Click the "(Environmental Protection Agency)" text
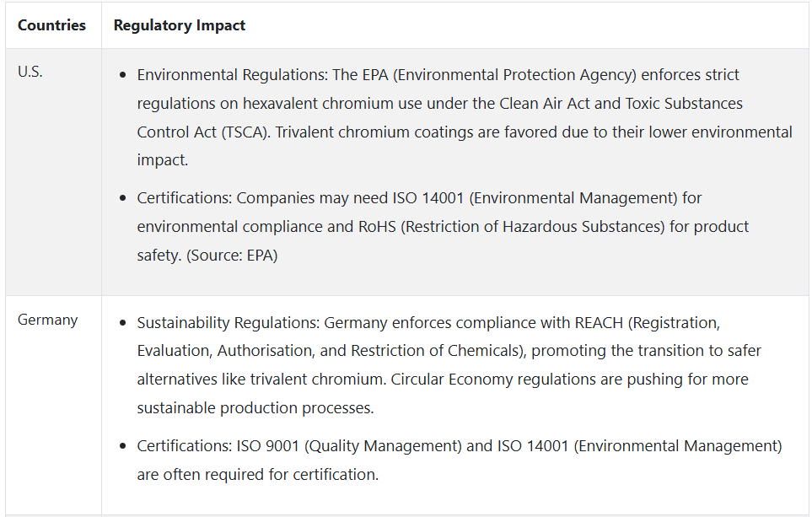812x517 pixels. point(515,75)
